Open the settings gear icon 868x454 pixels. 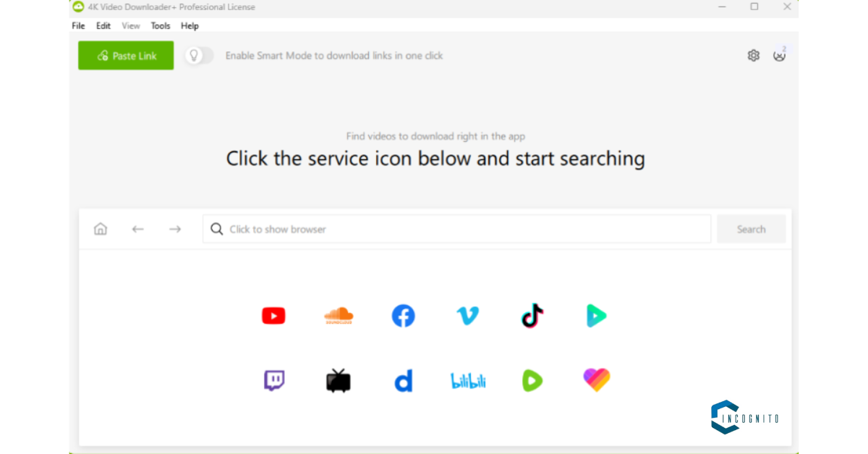(754, 56)
